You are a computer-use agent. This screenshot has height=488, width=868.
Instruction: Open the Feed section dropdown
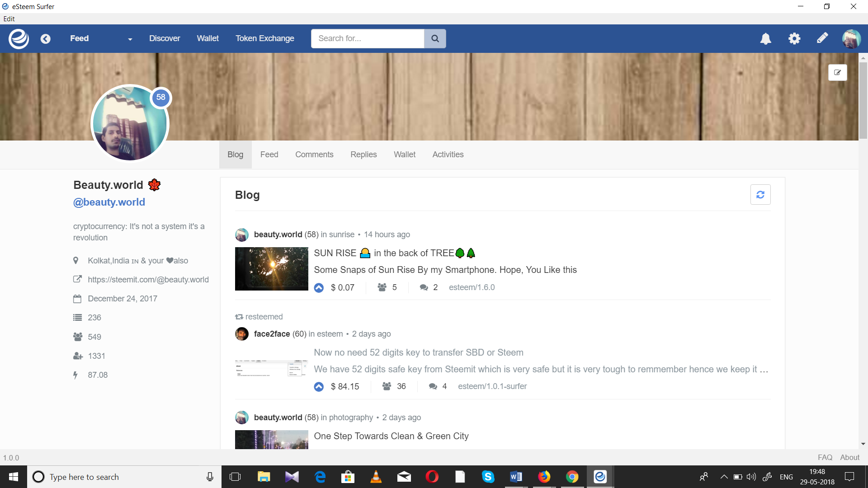point(130,38)
